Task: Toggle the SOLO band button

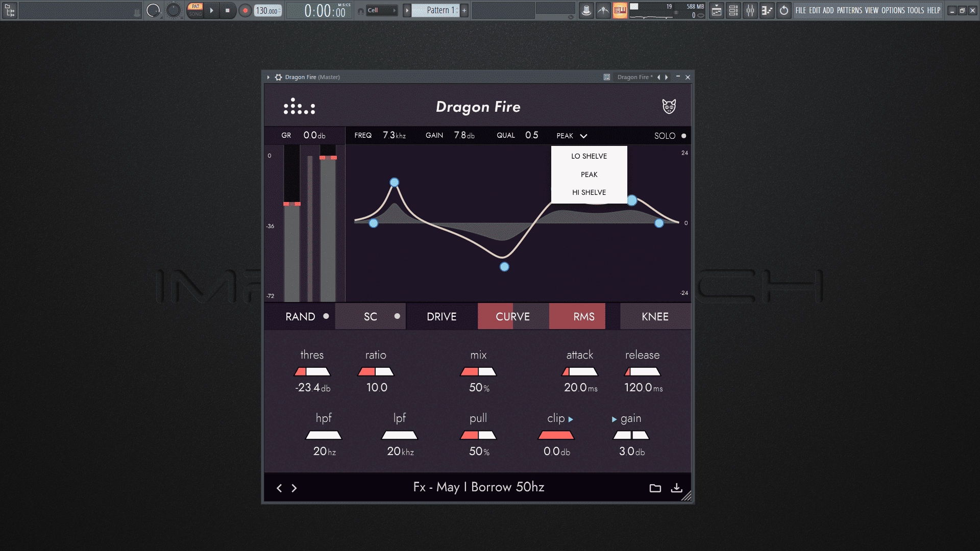Action: (x=670, y=136)
